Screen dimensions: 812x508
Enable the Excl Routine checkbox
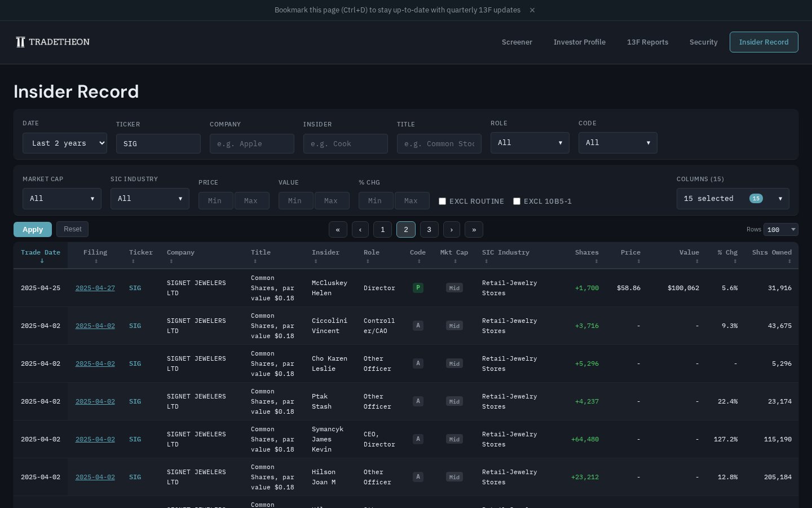(x=443, y=202)
